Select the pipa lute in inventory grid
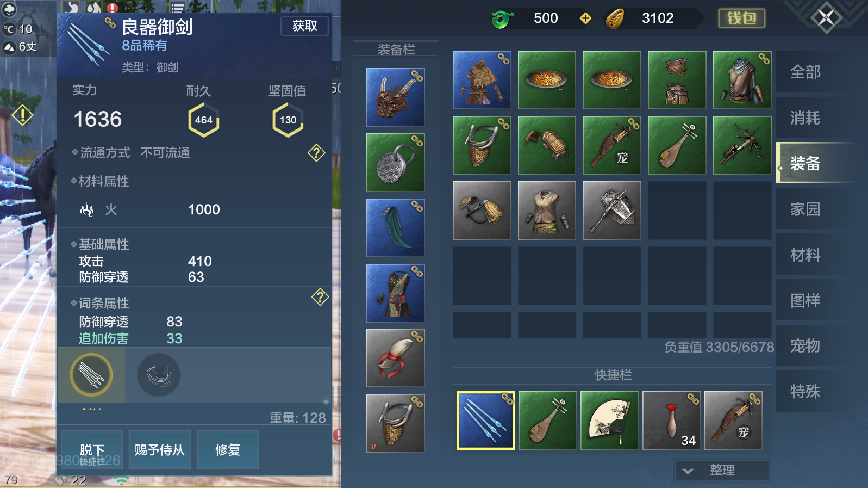 677,145
